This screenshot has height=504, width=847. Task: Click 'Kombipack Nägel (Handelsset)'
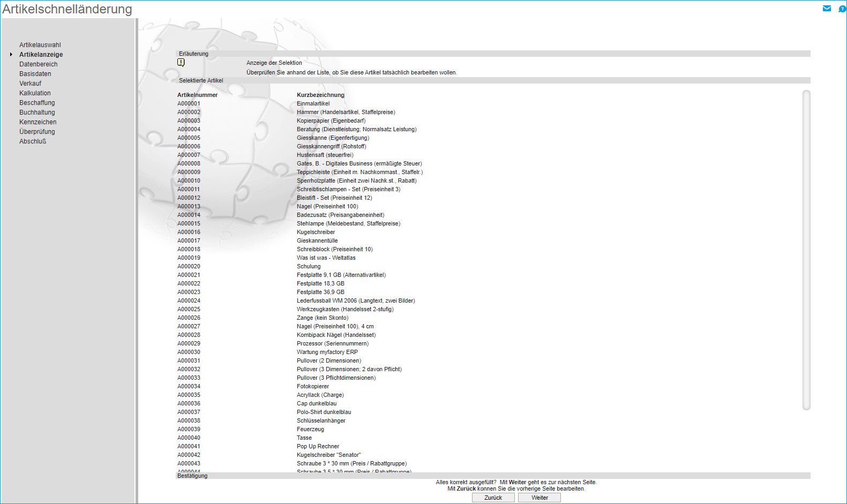336,335
